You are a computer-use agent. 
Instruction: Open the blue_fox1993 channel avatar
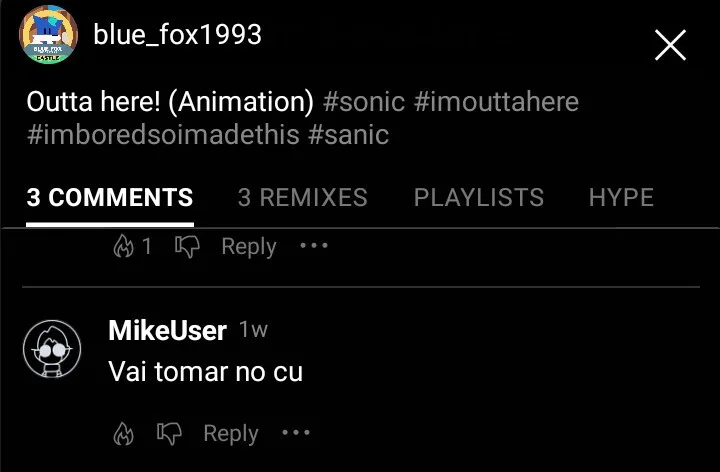coord(49,35)
